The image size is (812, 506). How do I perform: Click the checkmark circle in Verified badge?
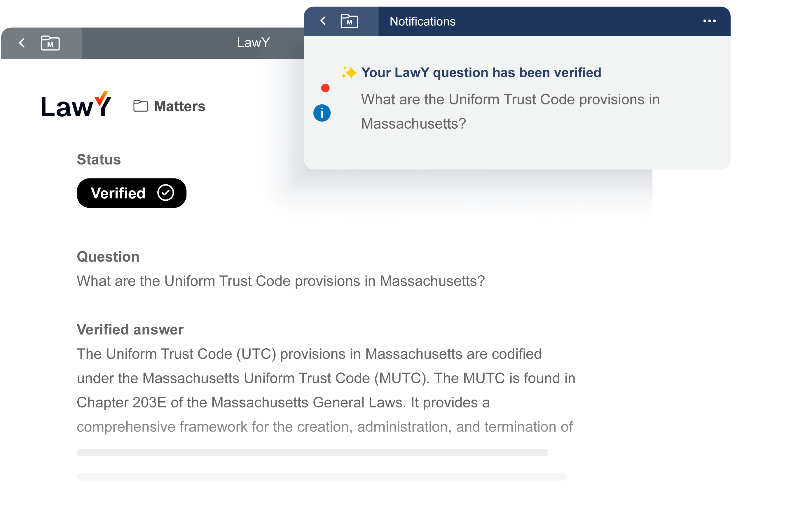point(166,193)
